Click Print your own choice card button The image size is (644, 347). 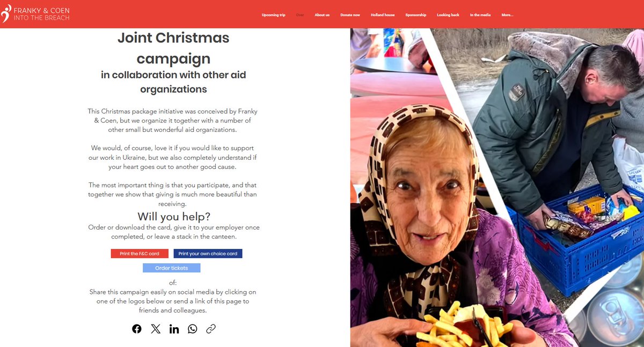point(208,254)
